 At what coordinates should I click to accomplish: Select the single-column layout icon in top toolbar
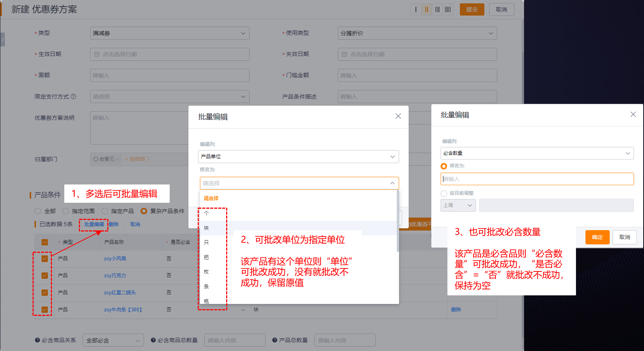pyautogui.click(x=416, y=9)
